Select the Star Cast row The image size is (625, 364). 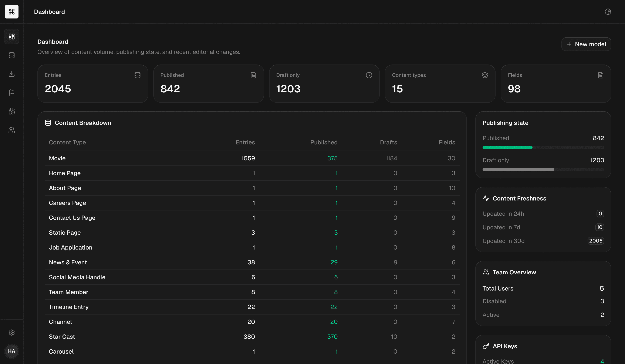coord(252,337)
